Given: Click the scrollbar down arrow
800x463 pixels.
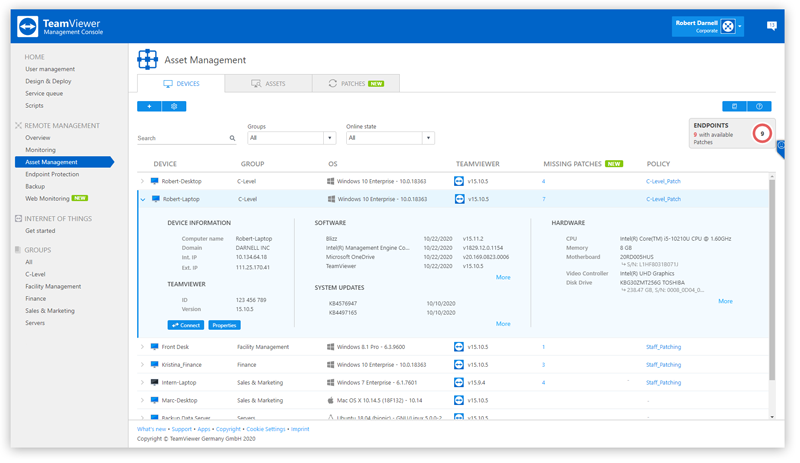Looking at the screenshot, I should 772,417.
